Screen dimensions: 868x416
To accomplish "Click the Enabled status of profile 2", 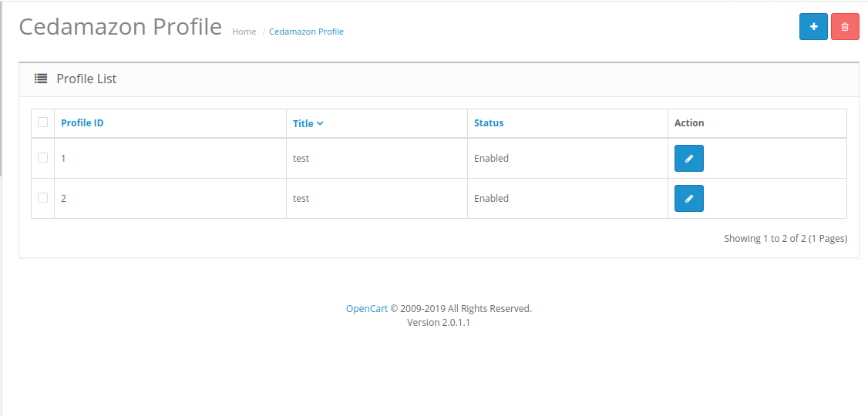I will (491, 199).
